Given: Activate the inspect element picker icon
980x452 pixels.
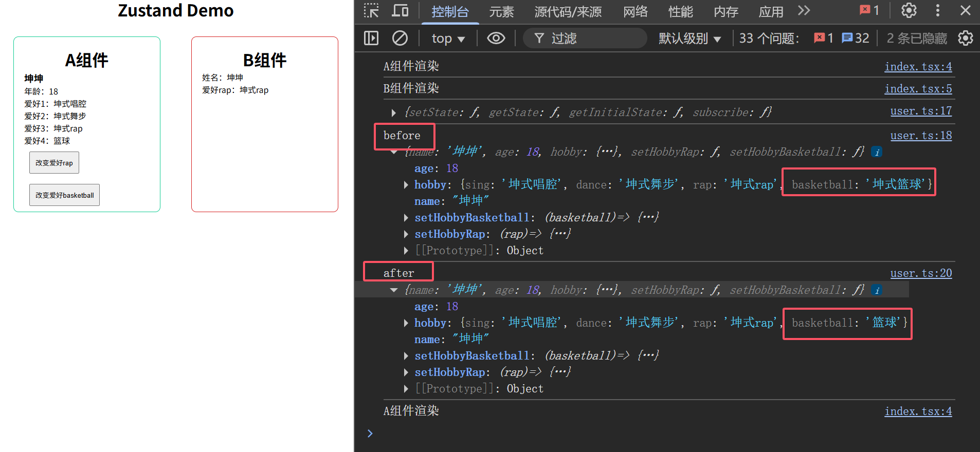Looking at the screenshot, I should 371,11.
